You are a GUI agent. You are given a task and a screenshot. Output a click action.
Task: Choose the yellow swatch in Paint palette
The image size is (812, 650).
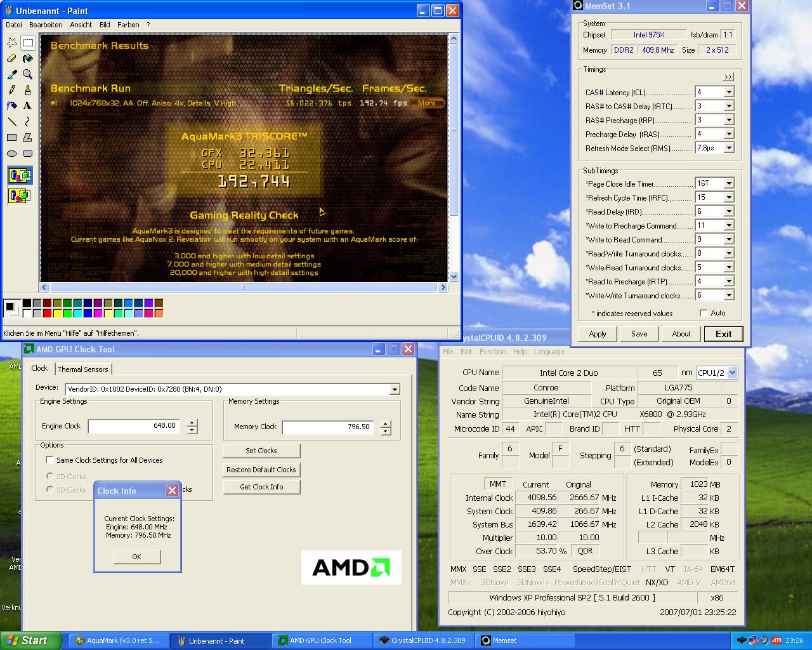[58, 314]
